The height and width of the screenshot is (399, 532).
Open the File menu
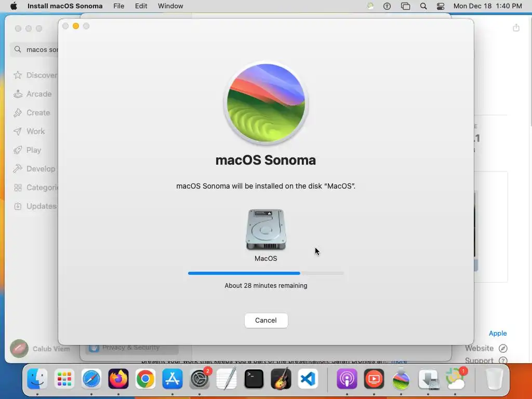click(119, 6)
